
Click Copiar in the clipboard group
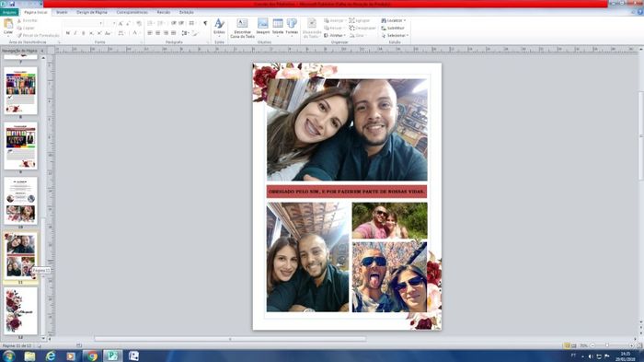26,28
